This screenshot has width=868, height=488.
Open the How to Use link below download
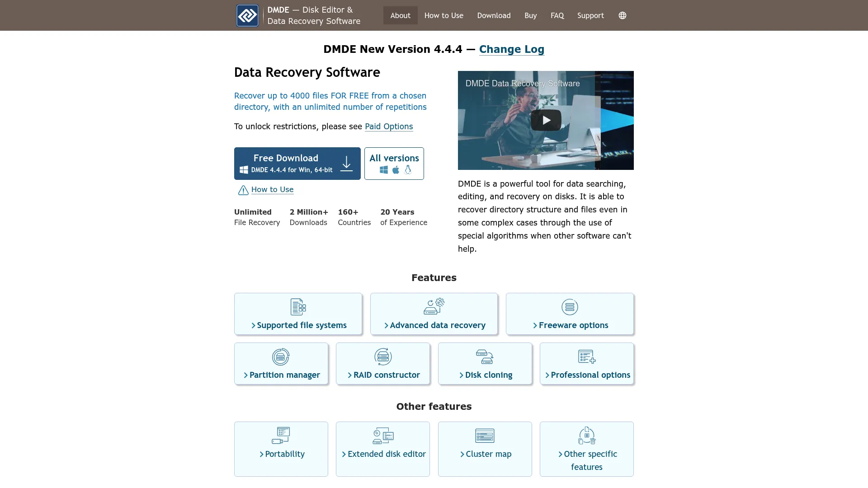pos(272,190)
